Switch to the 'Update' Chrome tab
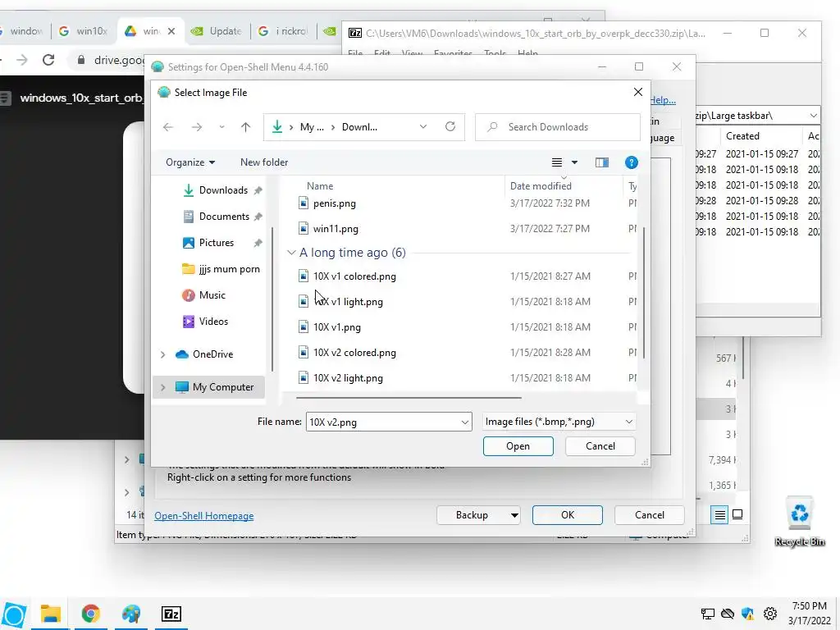The width and height of the screenshot is (840, 630). pos(218,31)
